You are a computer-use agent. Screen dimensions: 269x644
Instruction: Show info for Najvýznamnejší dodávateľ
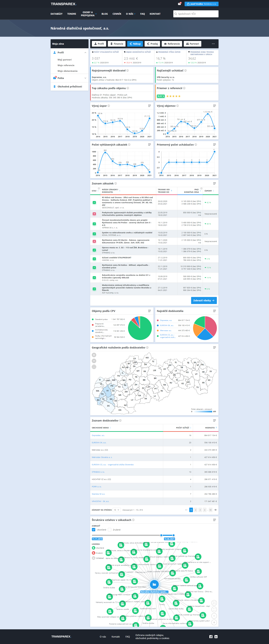pyautogui.click(x=128, y=70)
